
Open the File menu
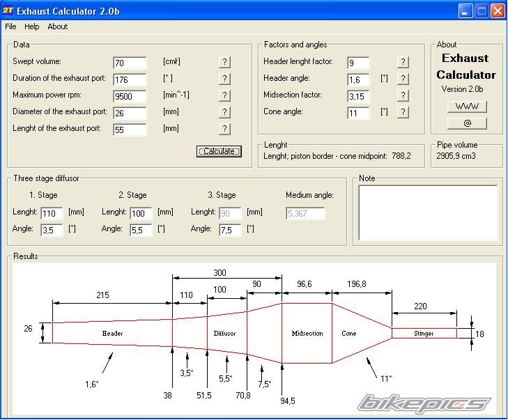10,26
